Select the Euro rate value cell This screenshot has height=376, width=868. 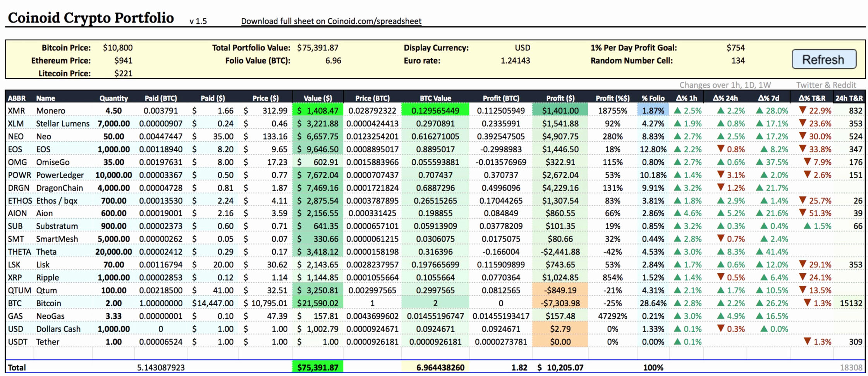point(515,60)
